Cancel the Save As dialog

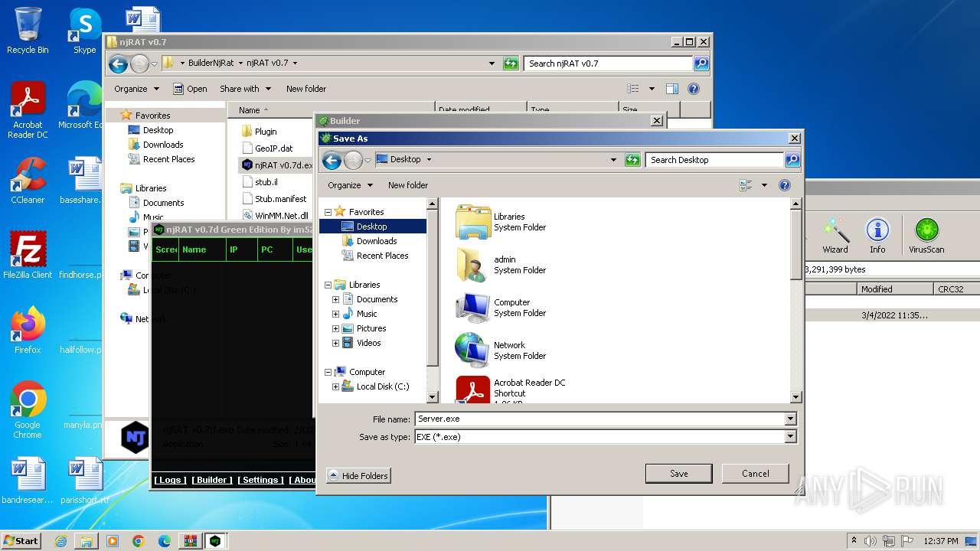pyautogui.click(x=755, y=473)
